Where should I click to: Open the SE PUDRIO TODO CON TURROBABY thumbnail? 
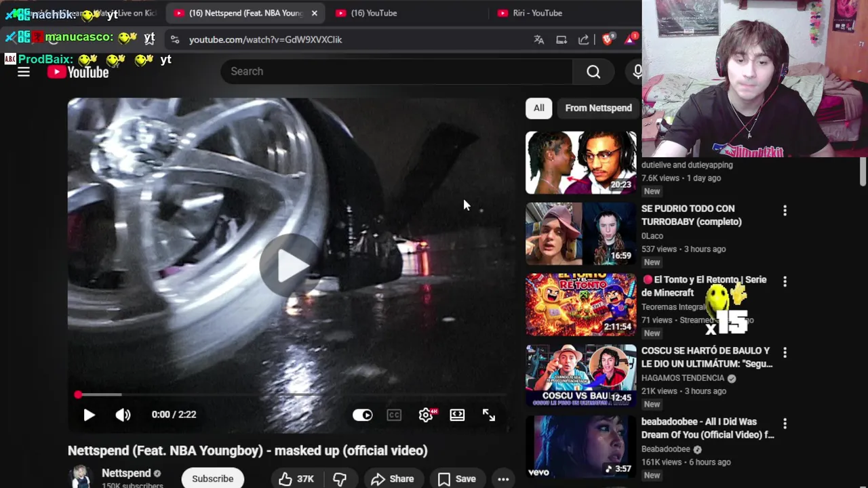point(581,234)
